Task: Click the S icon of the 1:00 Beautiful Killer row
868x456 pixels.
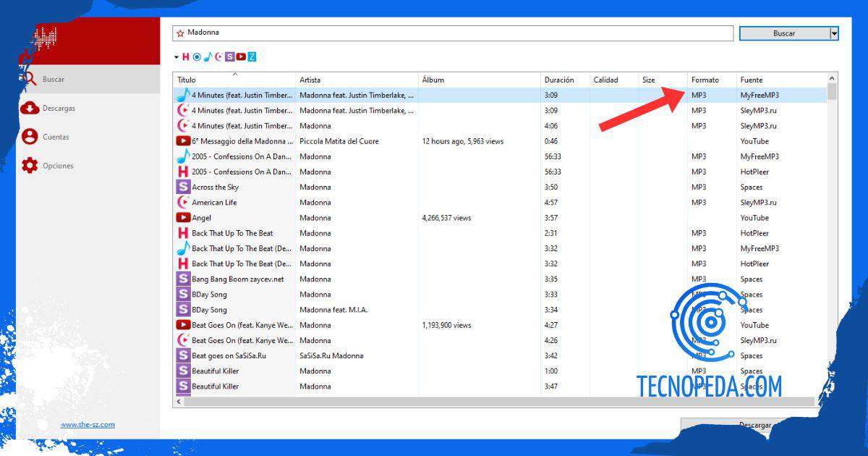Action: [x=183, y=371]
